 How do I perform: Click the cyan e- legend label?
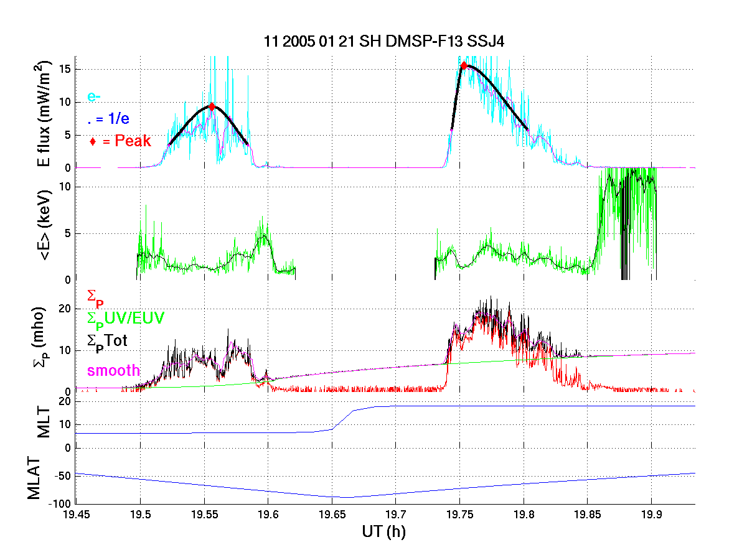[x=94, y=97]
